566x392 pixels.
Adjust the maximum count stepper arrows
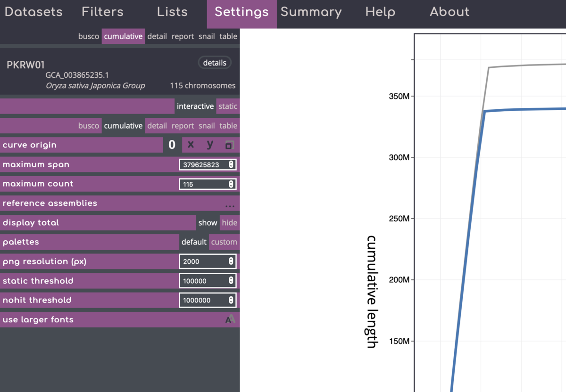[231, 184]
